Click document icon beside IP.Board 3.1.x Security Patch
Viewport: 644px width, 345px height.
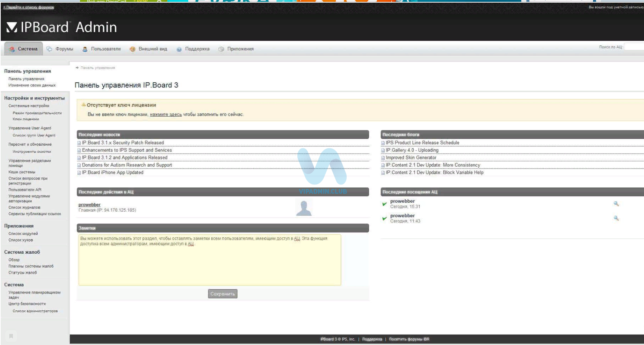[79, 143]
